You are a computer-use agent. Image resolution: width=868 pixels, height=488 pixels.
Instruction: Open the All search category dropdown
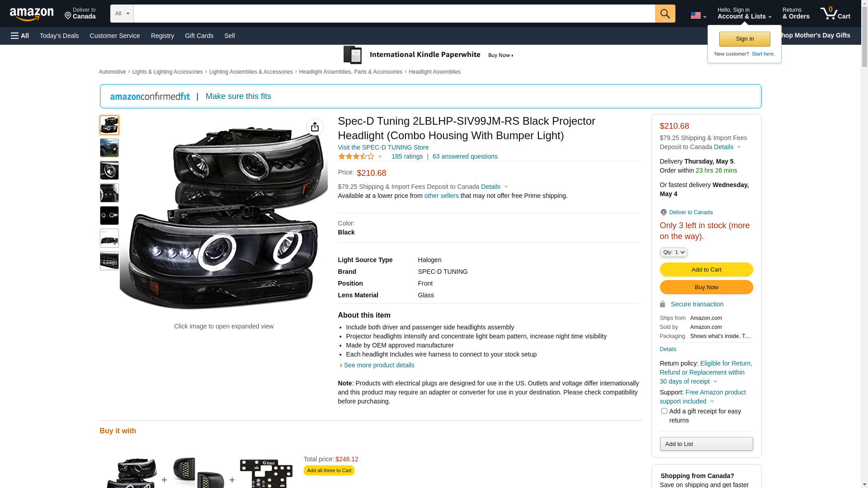coord(122,14)
